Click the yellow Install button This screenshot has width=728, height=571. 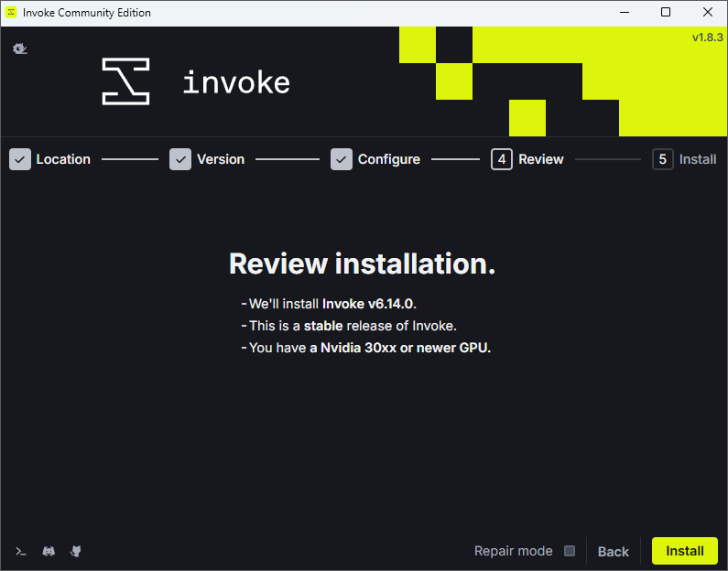(685, 551)
